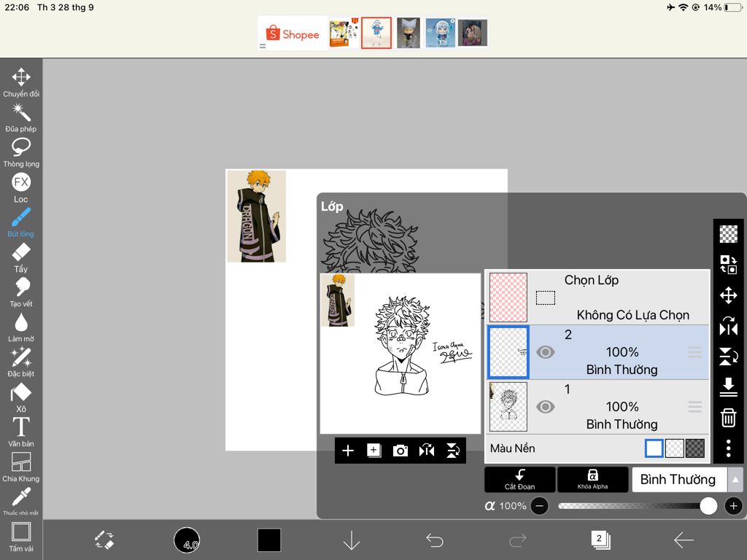Select the Tạo vết smudge tool
This screenshot has height=560, width=747.
pos(21,292)
